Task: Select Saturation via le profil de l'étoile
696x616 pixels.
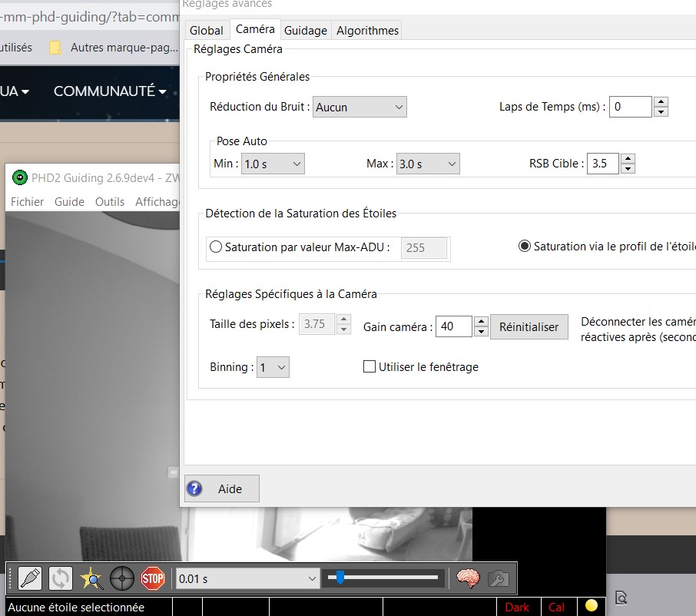Action: pyautogui.click(x=524, y=246)
